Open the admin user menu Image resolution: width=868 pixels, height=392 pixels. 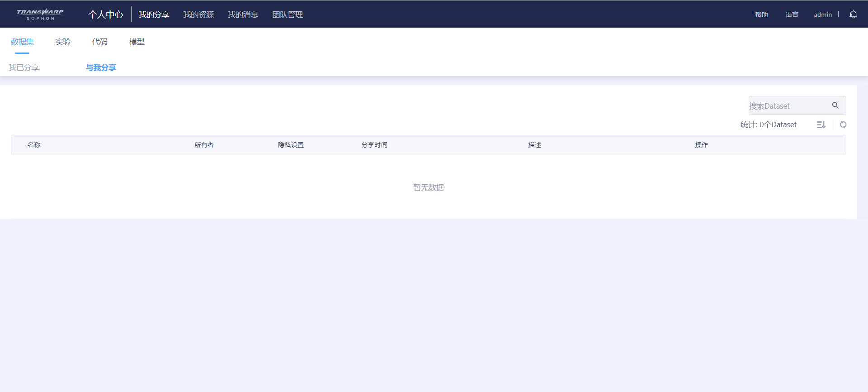(x=823, y=14)
